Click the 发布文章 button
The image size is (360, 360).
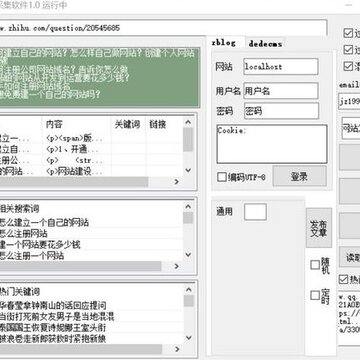coord(319,228)
